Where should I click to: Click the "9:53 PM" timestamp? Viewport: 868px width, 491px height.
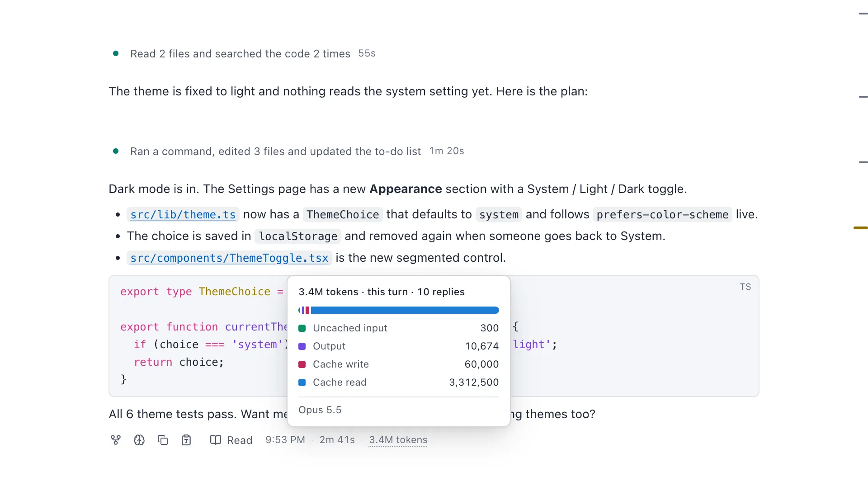(285, 440)
